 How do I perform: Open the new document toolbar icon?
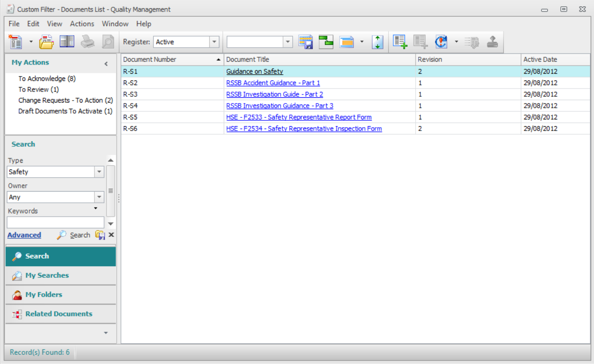(x=15, y=41)
